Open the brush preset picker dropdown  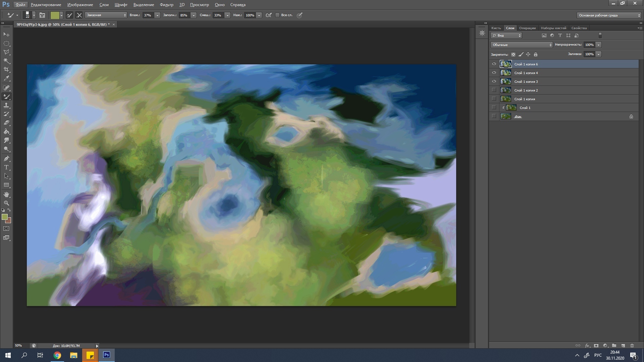click(x=34, y=15)
